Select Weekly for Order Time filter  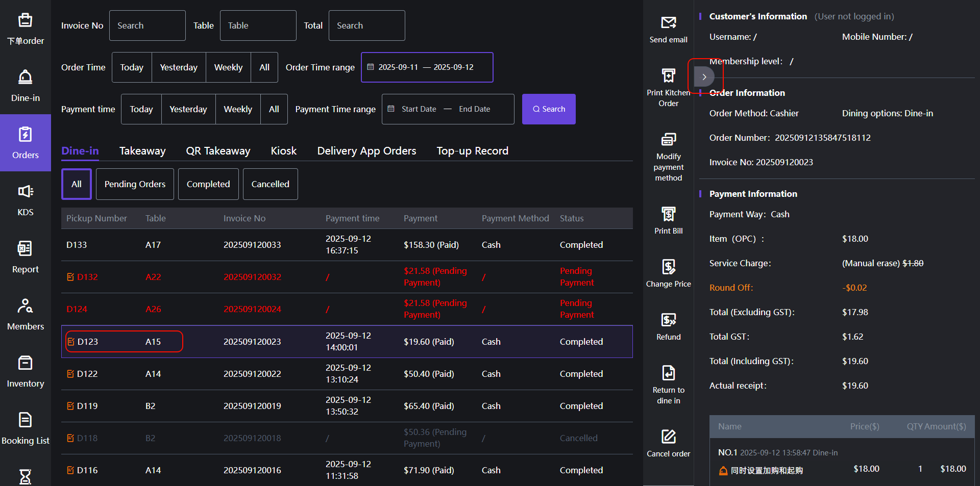coord(228,67)
